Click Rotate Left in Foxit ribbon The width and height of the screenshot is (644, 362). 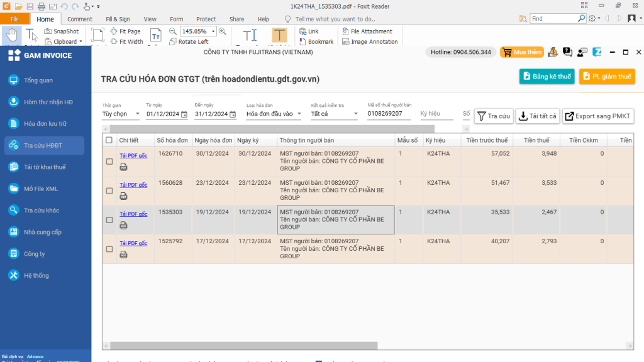pyautogui.click(x=189, y=41)
